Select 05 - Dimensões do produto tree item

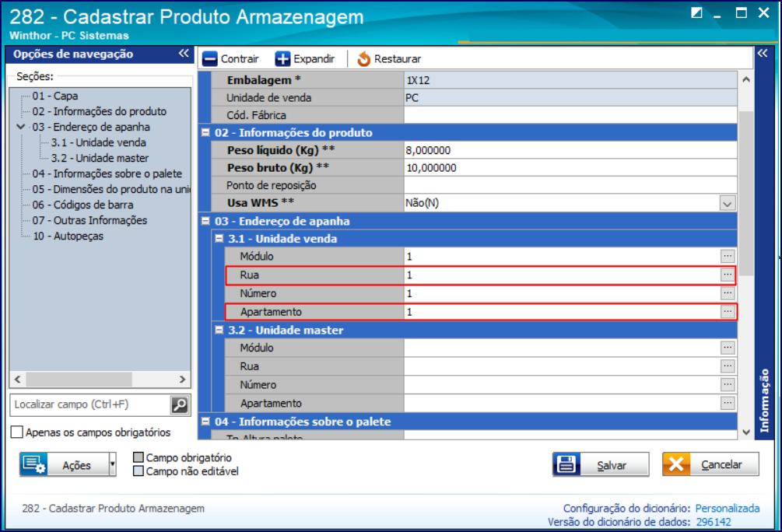[111, 189]
